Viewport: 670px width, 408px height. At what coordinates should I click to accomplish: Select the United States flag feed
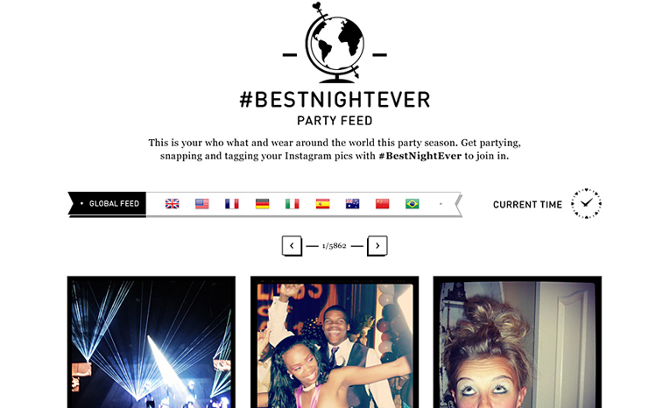202,204
